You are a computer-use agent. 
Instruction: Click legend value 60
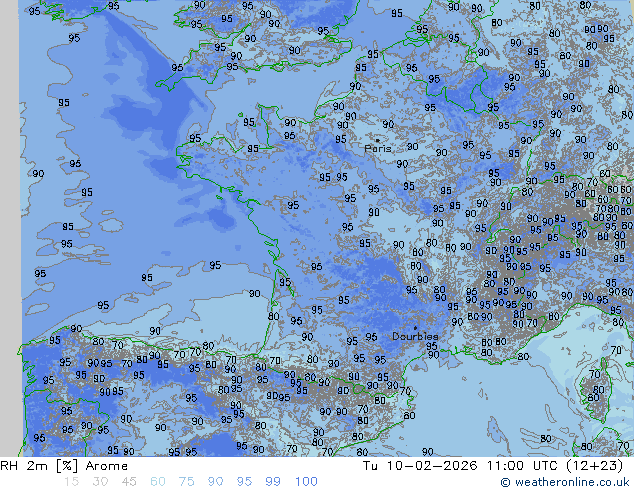(x=158, y=482)
